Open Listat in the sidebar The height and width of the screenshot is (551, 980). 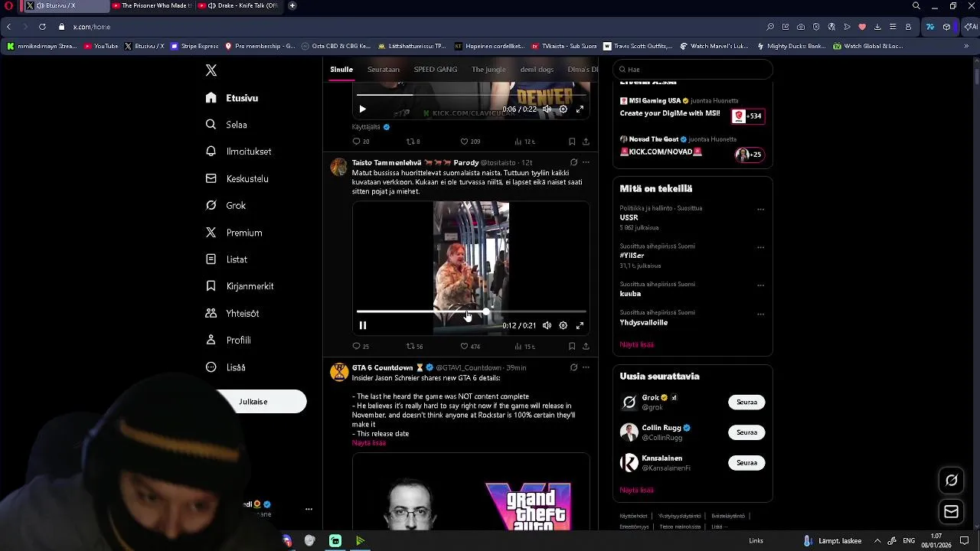click(x=227, y=259)
